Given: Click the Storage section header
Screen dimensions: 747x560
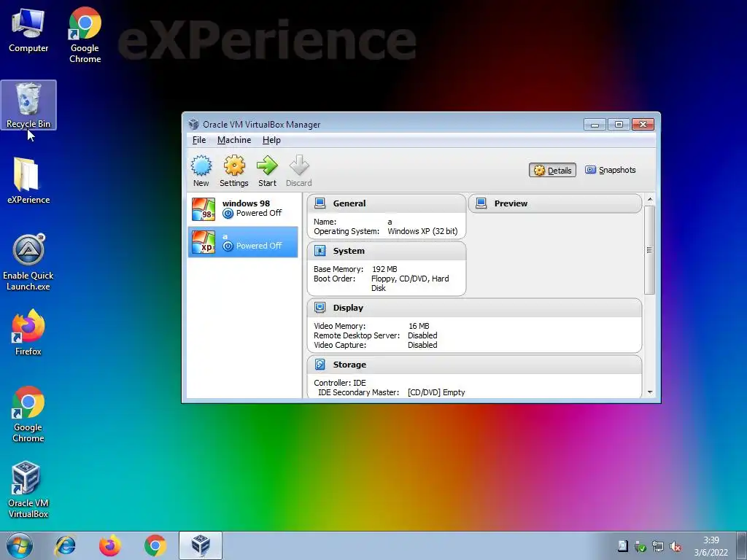Looking at the screenshot, I should point(474,365).
